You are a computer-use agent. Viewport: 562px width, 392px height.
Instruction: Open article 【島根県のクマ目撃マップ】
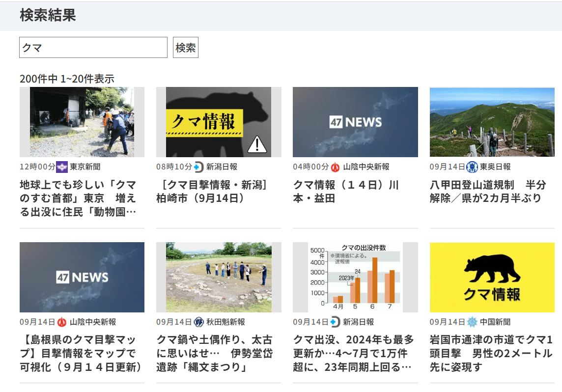click(81, 353)
